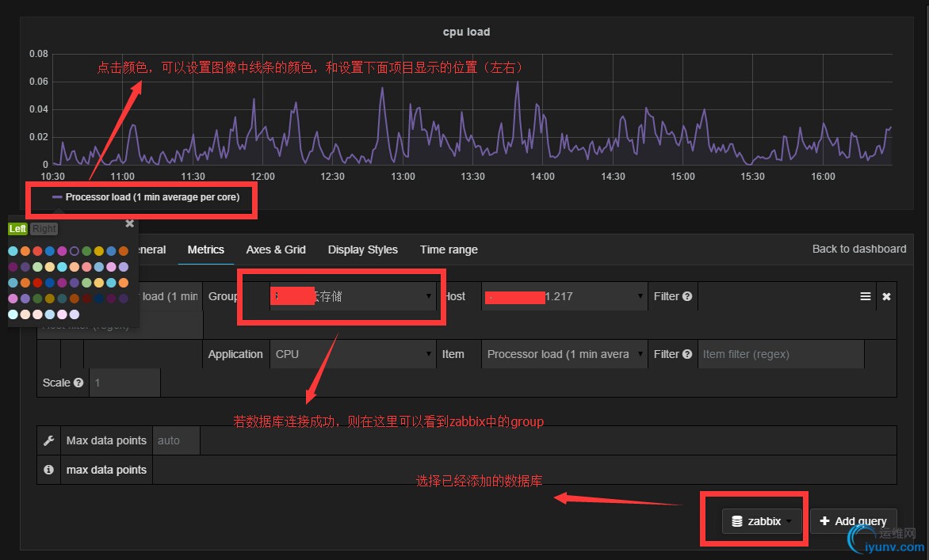The height and width of the screenshot is (560, 929).
Task: Switch to the Axes & Grid tab
Action: (x=276, y=250)
